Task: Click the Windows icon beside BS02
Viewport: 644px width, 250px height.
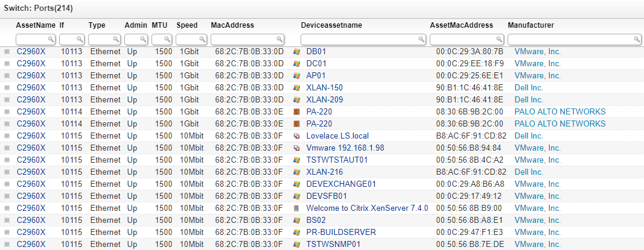Action: pyautogui.click(x=296, y=220)
